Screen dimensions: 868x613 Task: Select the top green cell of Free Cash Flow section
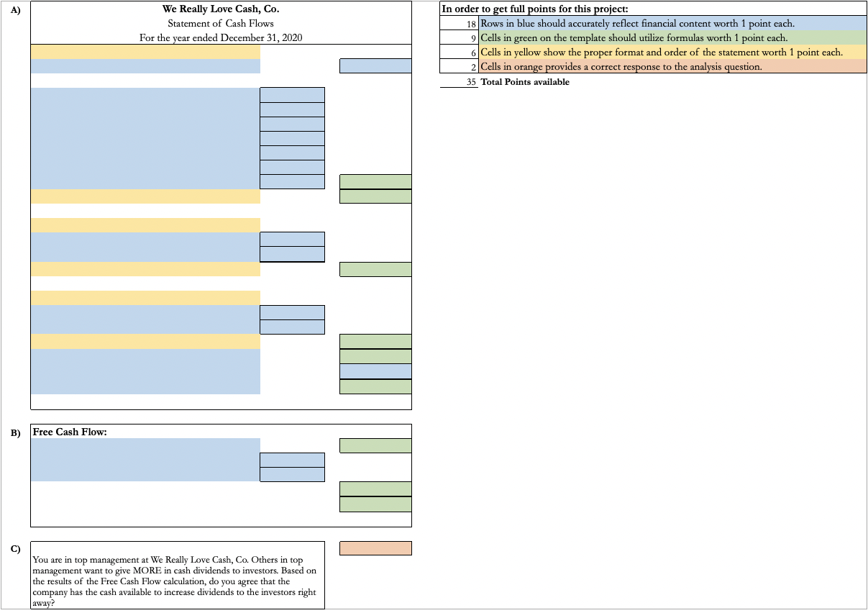[x=375, y=445]
